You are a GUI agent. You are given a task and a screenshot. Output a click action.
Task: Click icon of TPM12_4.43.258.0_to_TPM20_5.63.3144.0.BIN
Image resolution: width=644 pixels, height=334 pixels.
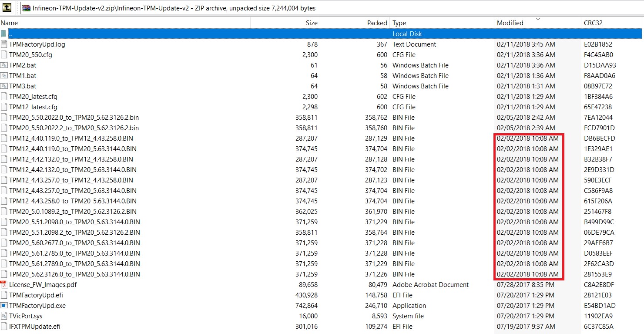pyautogui.click(x=4, y=201)
